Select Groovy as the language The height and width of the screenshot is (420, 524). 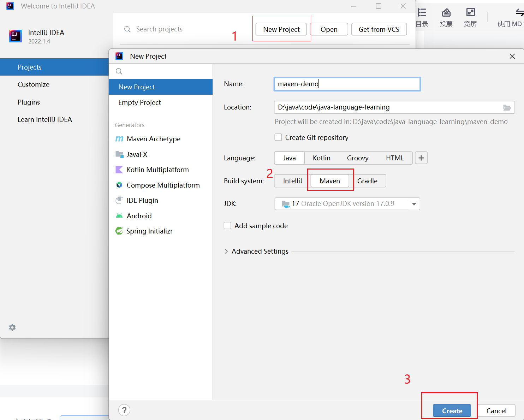point(358,158)
